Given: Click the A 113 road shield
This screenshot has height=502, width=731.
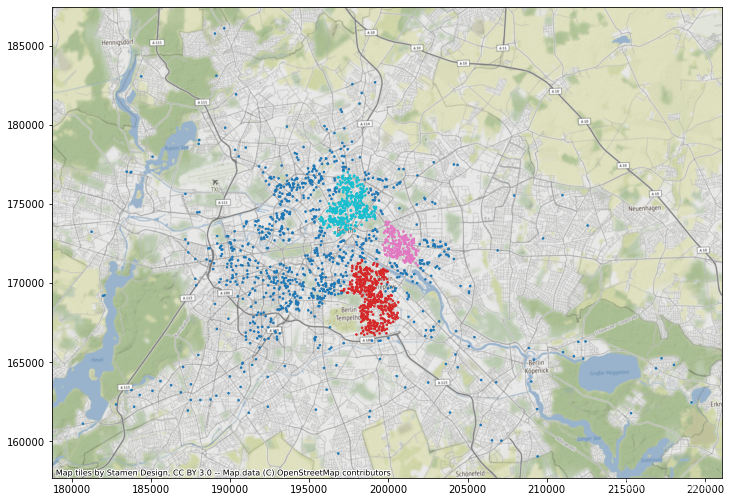Looking at the screenshot, I should pyautogui.click(x=442, y=382).
